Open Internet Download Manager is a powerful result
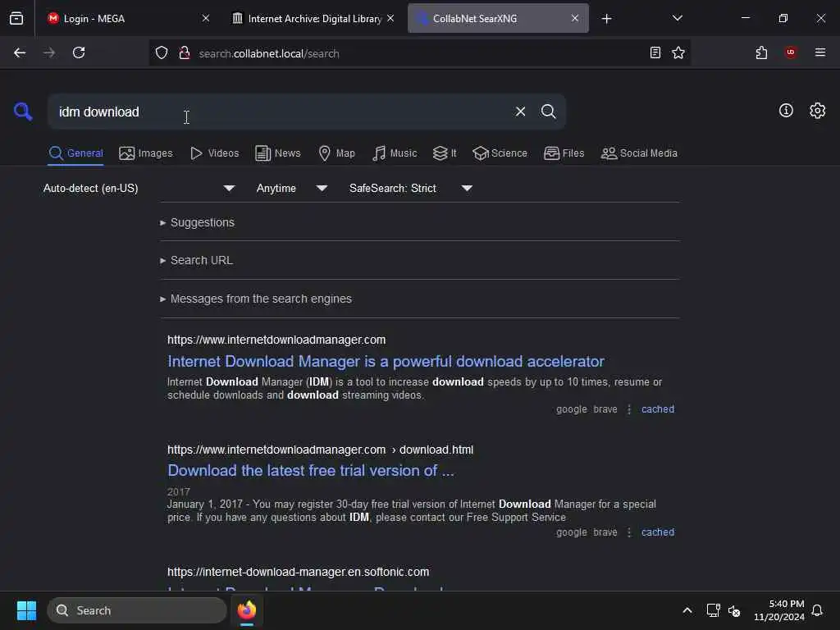The height and width of the screenshot is (630, 840). tap(386, 362)
